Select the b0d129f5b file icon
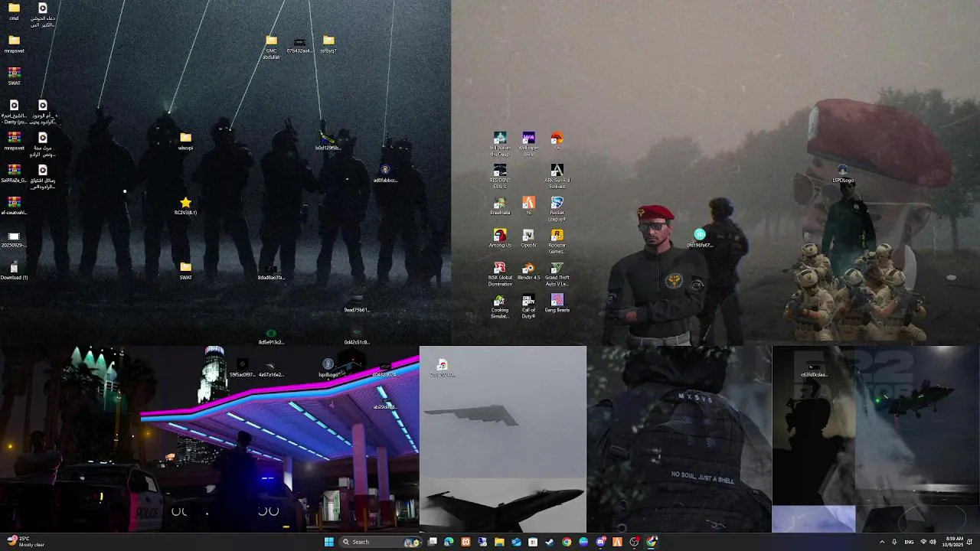The height and width of the screenshot is (551, 980). coord(328,142)
